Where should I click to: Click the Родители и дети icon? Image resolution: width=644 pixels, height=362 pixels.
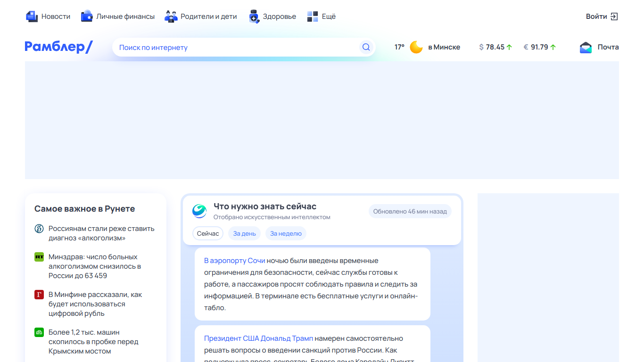171,16
